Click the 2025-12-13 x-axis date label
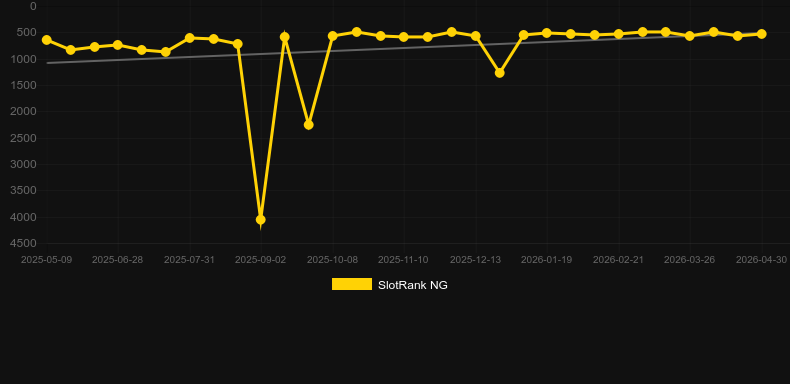The image size is (790, 384). [475, 260]
